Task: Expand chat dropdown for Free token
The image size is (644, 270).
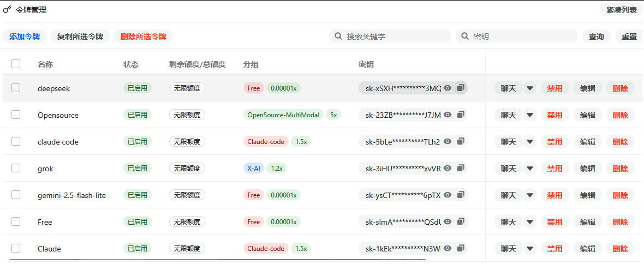Action: coord(530,221)
